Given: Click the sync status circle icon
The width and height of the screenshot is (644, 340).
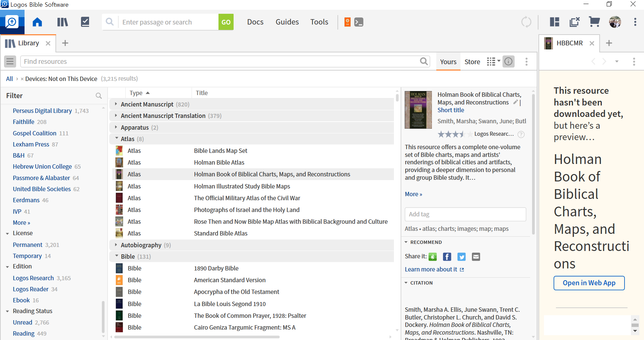Looking at the screenshot, I should click(526, 22).
